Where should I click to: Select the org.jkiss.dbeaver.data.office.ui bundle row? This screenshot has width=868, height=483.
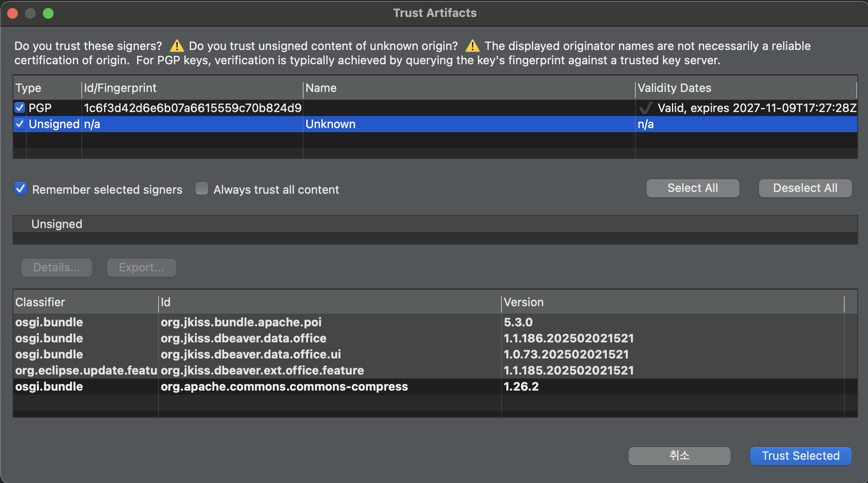point(250,354)
